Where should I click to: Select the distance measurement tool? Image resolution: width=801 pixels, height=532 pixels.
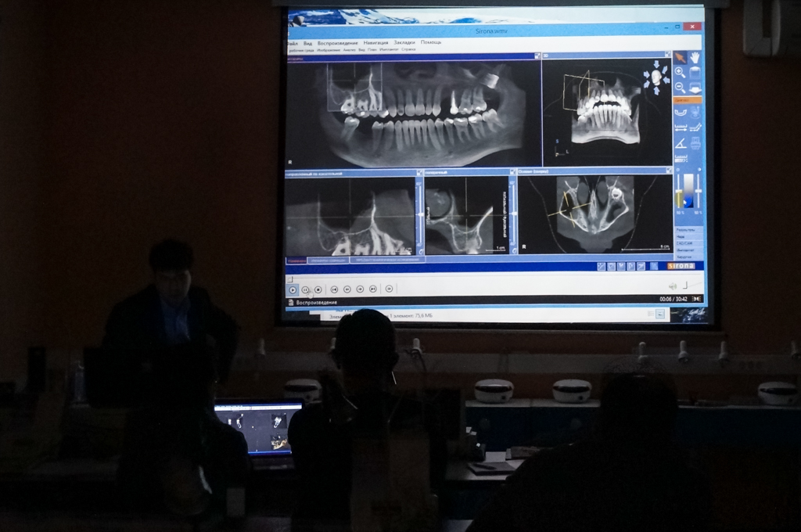point(681,127)
